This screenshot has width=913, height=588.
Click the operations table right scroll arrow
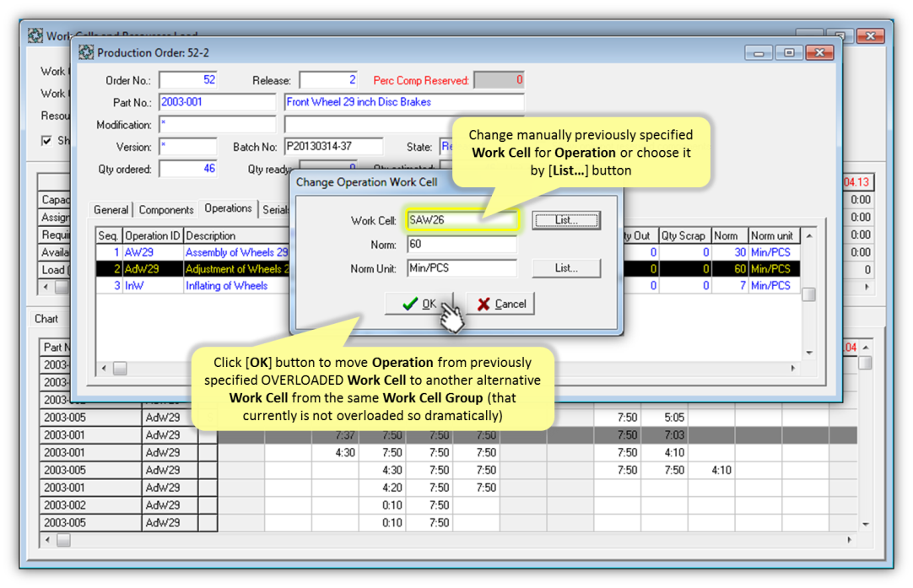[793, 368]
